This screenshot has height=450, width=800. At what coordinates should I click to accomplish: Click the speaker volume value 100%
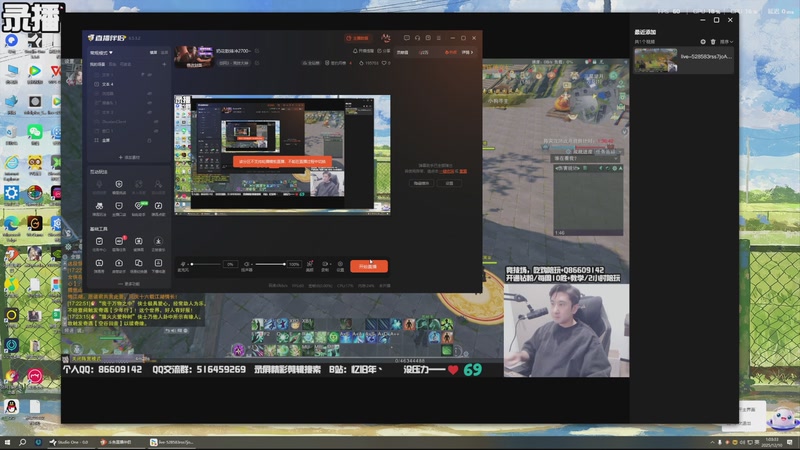click(294, 264)
